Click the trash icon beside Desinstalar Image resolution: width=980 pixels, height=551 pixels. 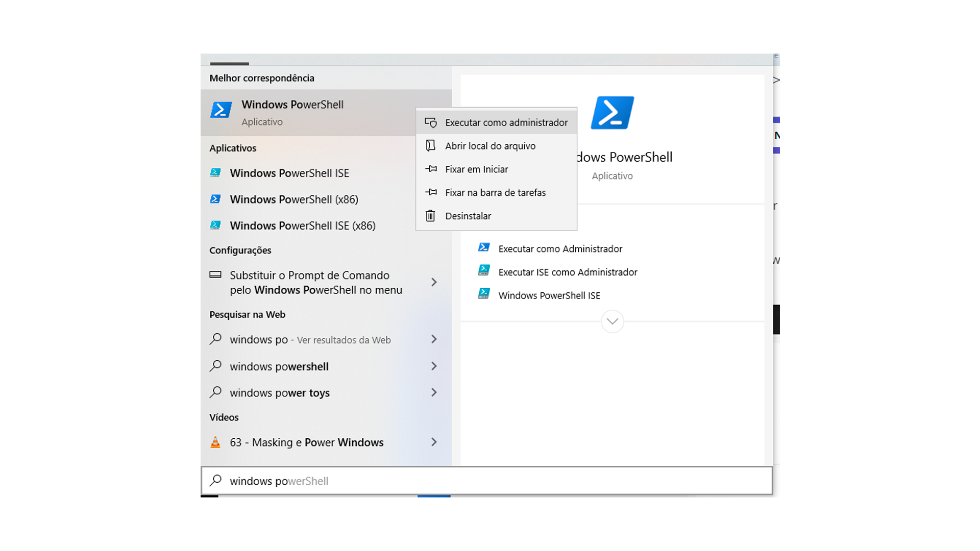point(431,216)
